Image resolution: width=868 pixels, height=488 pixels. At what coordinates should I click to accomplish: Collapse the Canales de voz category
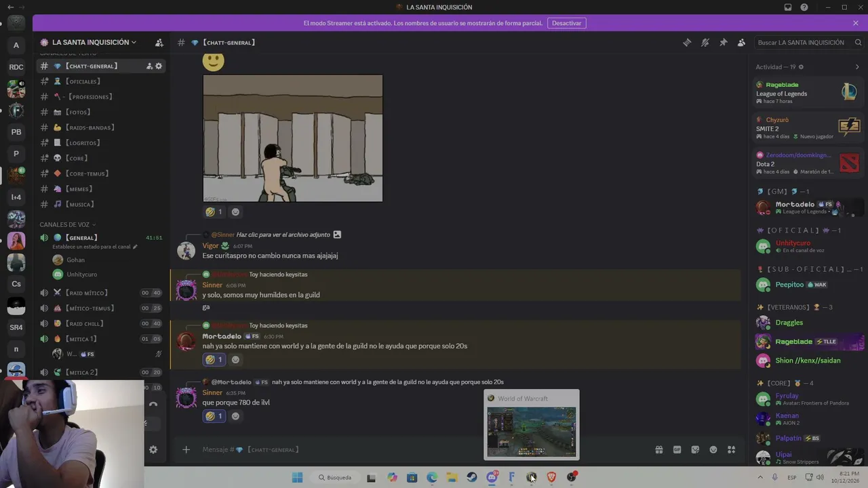click(x=68, y=224)
